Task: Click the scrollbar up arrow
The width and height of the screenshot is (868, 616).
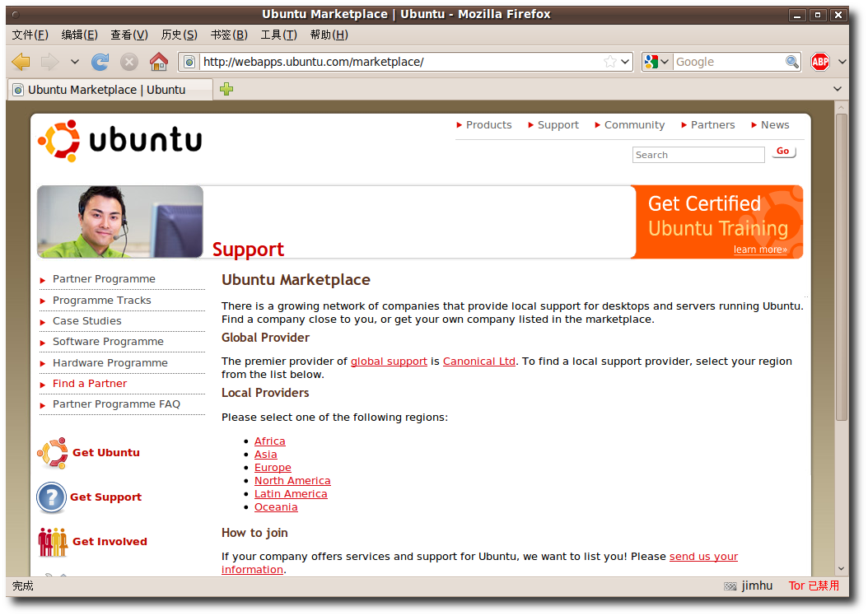Action: 842,107
